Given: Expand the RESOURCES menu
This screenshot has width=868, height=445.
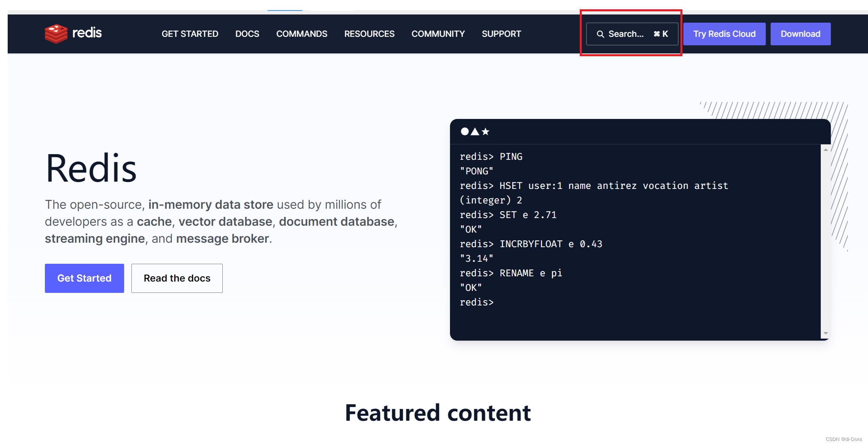Looking at the screenshot, I should (x=369, y=34).
